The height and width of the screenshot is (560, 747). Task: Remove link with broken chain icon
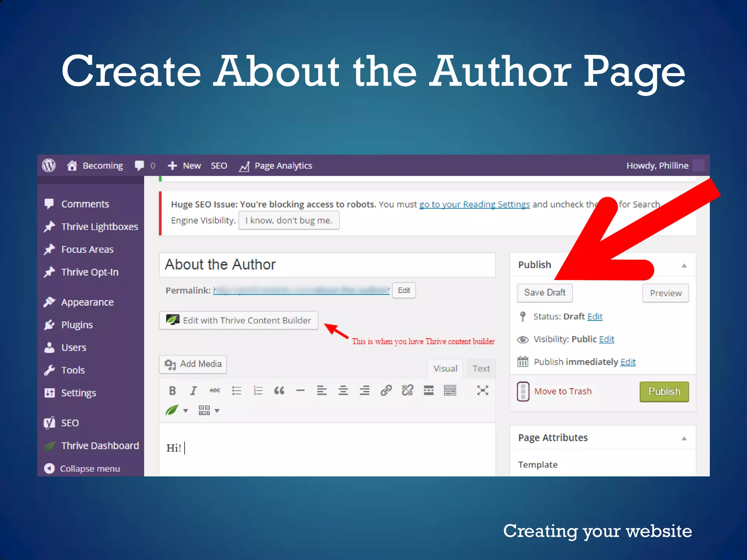point(407,390)
